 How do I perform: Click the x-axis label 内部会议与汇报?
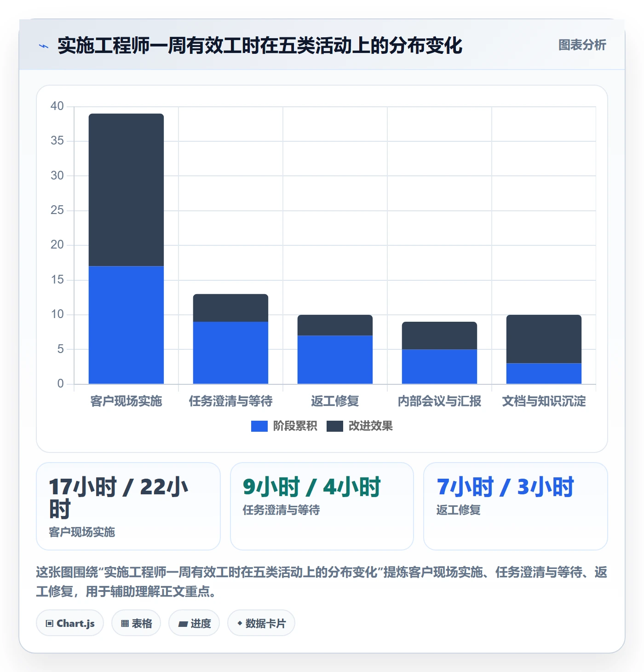click(439, 401)
